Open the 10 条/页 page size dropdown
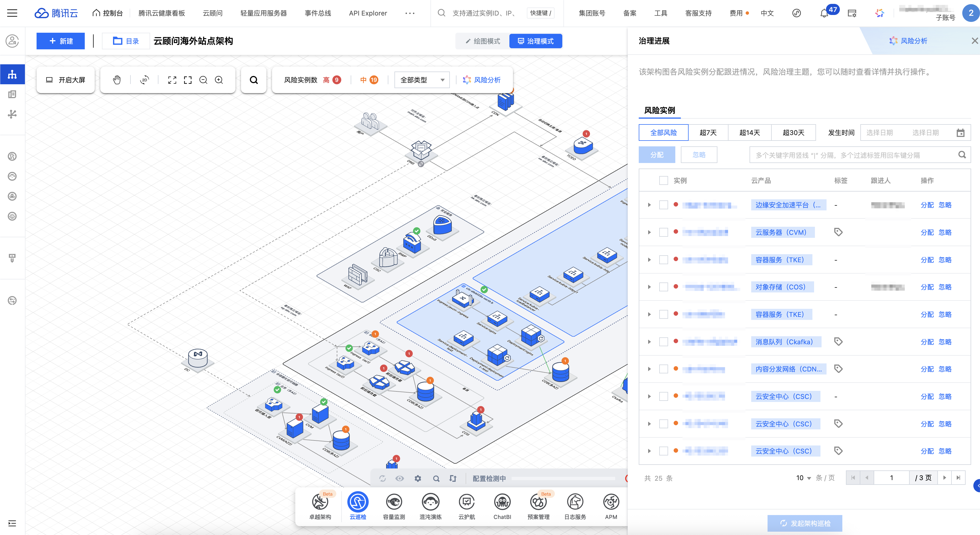Screen dimensions: 980x535 804,478
